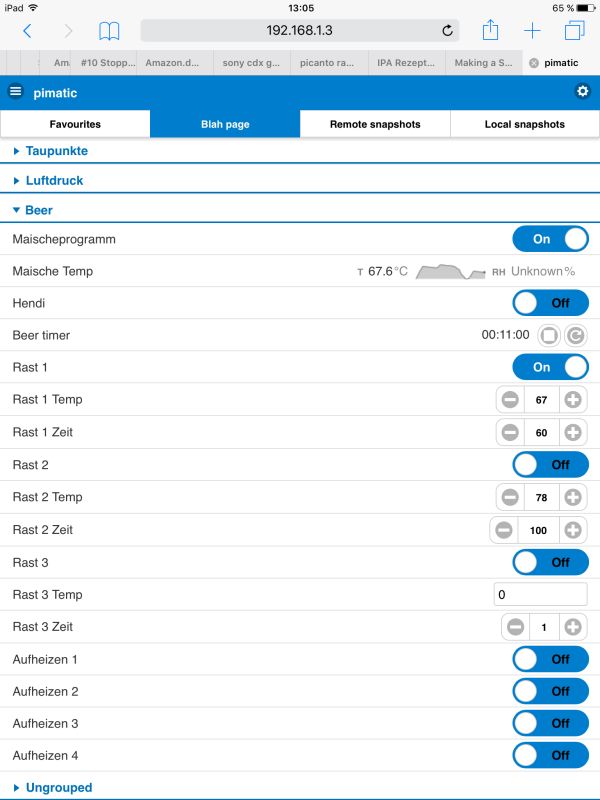Increase Rast 1 Temp with plus
The width and height of the screenshot is (600, 800).
click(x=573, y=400)
